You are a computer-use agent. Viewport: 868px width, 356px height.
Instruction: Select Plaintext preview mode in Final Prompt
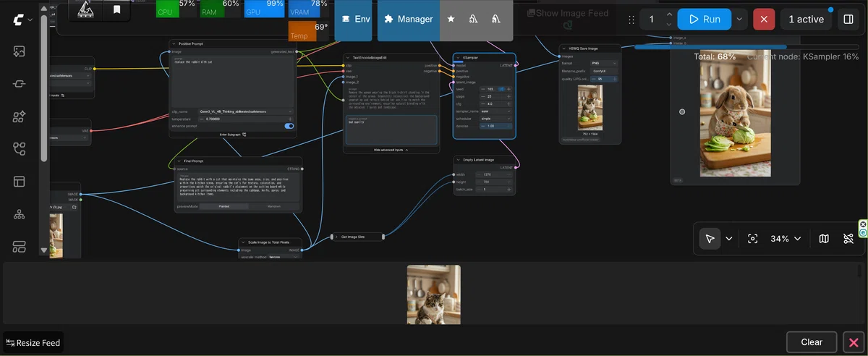[x=224, y=206]
